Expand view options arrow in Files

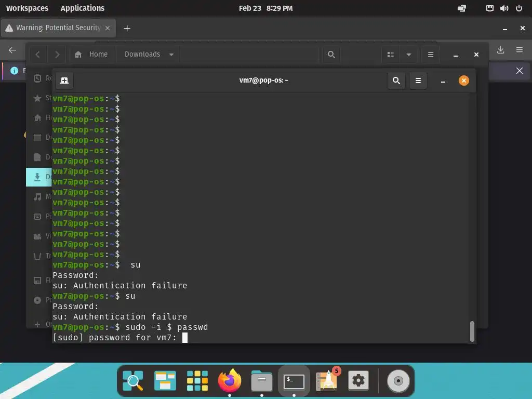coord(409,54)
